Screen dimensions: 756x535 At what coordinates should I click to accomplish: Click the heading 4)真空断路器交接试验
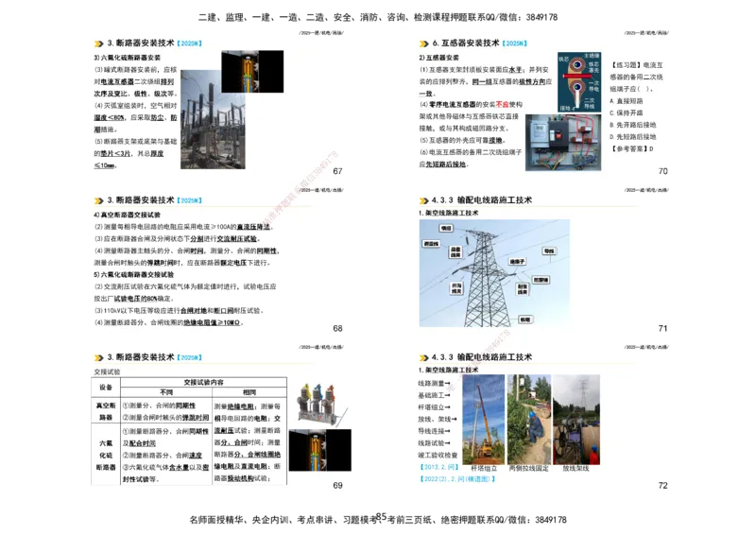128,215
